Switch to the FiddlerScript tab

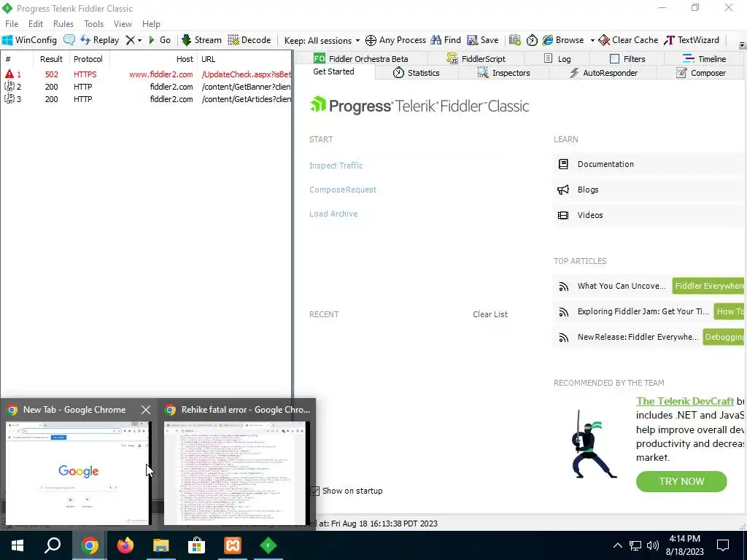click(x=476, y=58)
